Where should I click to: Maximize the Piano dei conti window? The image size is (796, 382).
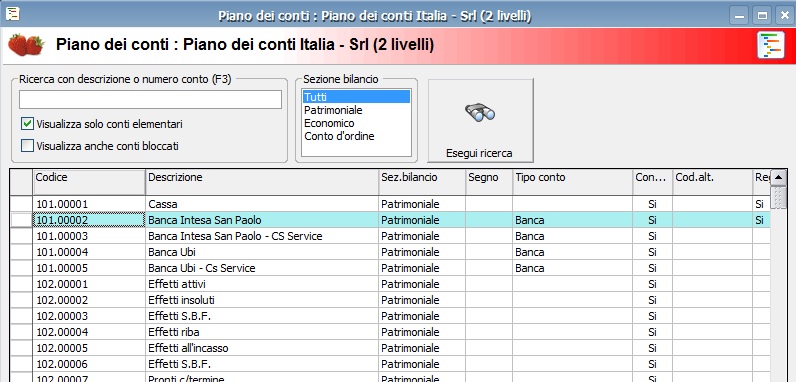click(762, 15)
